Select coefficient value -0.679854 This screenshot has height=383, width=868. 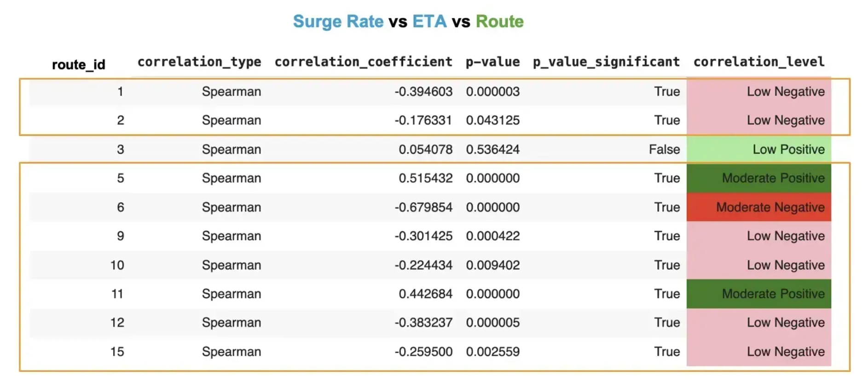coord(423,207)
